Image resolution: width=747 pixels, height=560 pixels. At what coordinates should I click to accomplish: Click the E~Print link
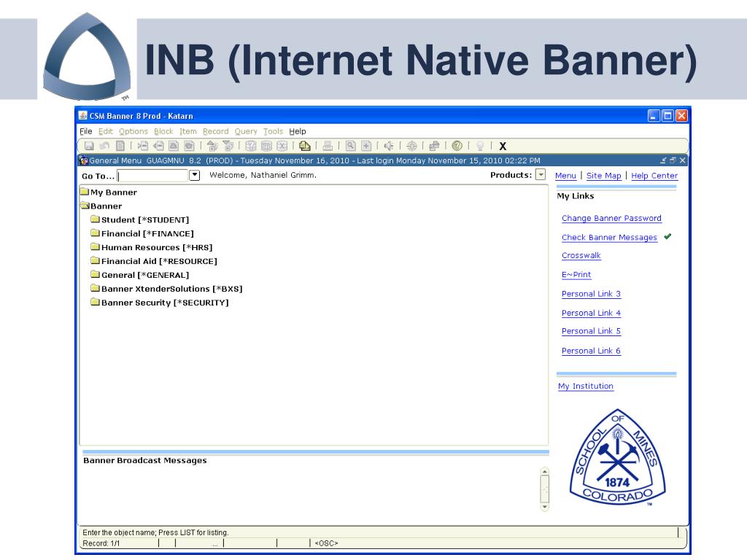[576, 275]
